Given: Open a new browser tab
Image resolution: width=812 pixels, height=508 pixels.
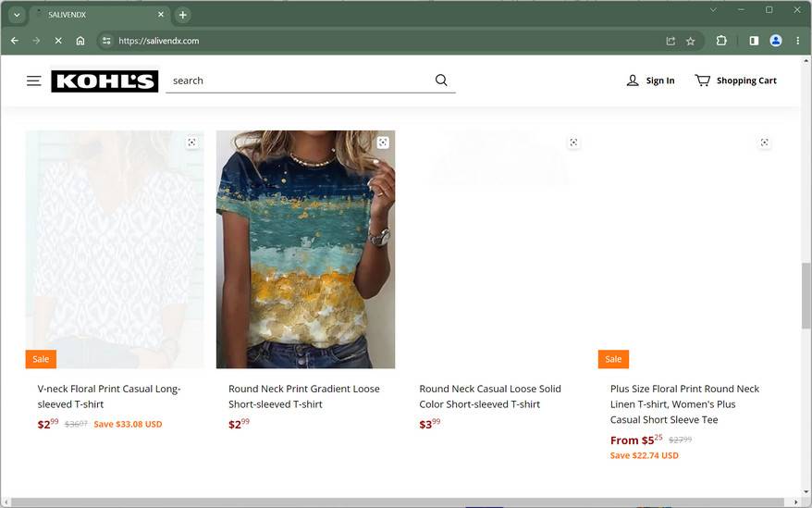Looking at the screenshot, I should point(183,15).
